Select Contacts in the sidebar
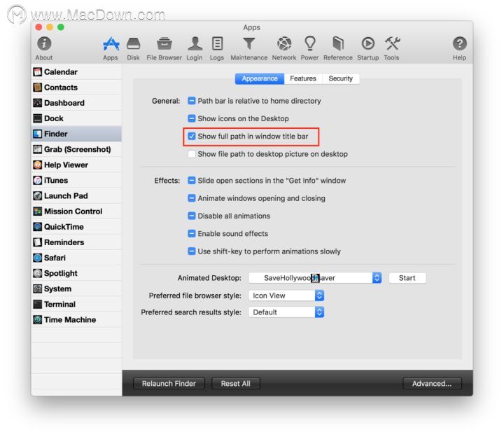504x437 pixels. coord(76,87)
